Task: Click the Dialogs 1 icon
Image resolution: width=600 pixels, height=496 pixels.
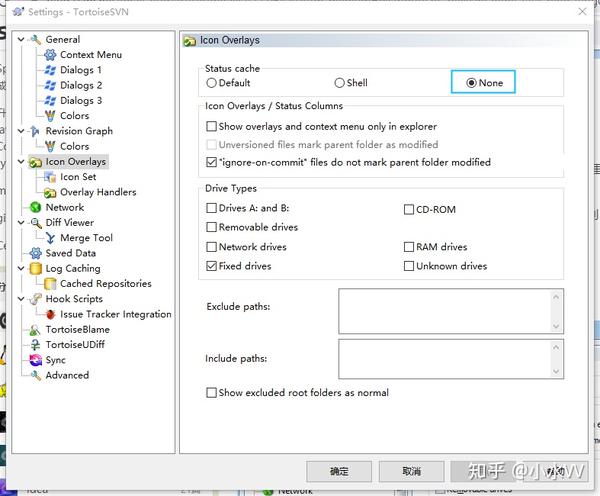Action: [x=50, y=70]
